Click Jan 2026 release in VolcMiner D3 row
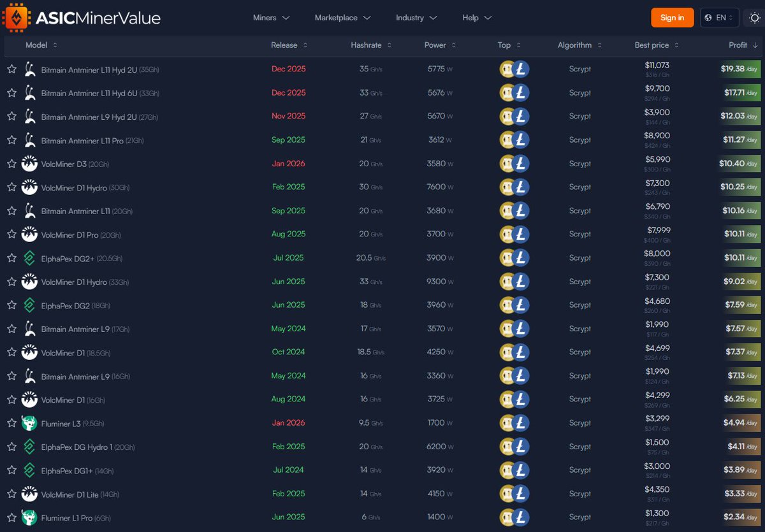Viewport: 765px width, 532px height. [288, 164]
